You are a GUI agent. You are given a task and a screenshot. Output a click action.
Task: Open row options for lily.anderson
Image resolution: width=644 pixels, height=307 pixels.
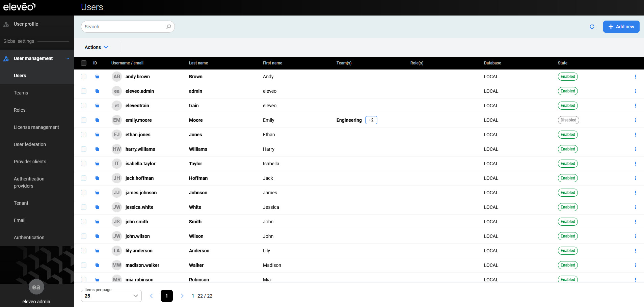pyautogui.click(x=635, y=251)
